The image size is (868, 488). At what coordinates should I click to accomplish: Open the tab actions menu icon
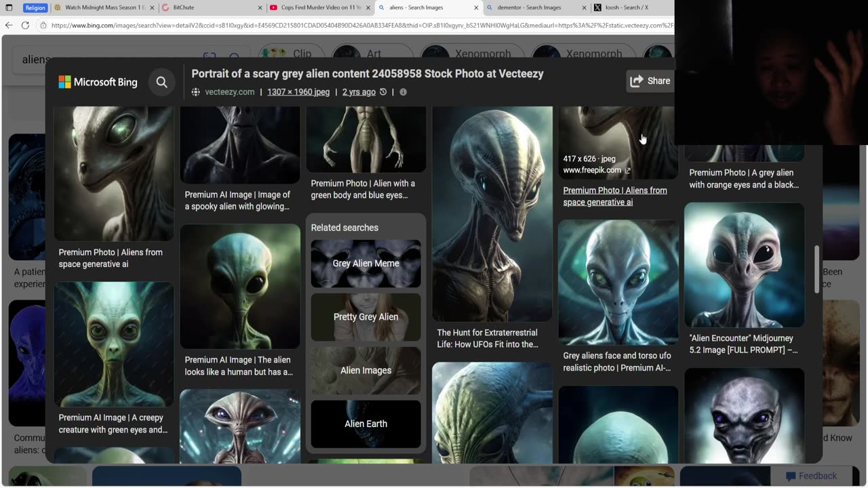click(x=9, y=7)
